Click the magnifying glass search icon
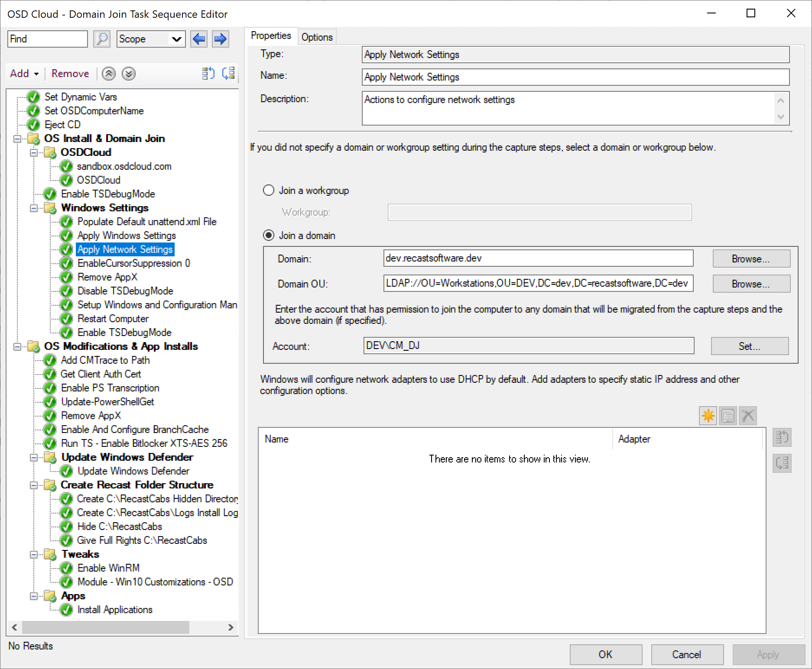The image size is (812, 669). tap(101, 39)
